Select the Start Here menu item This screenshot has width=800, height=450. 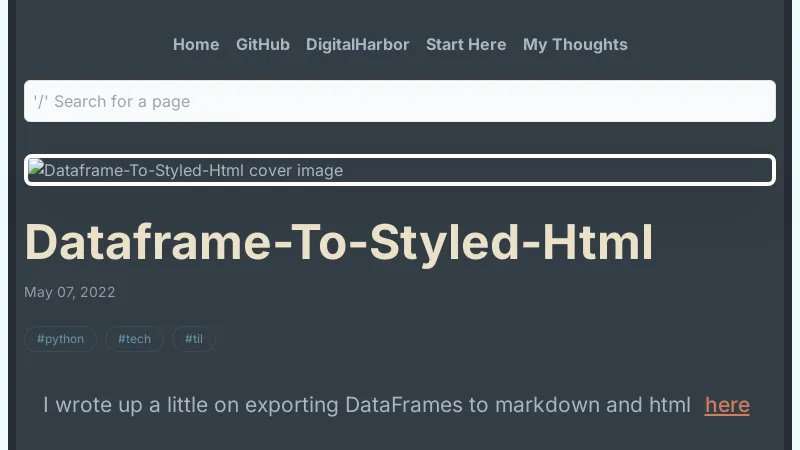pyautogui.click(x=465, y=44)
